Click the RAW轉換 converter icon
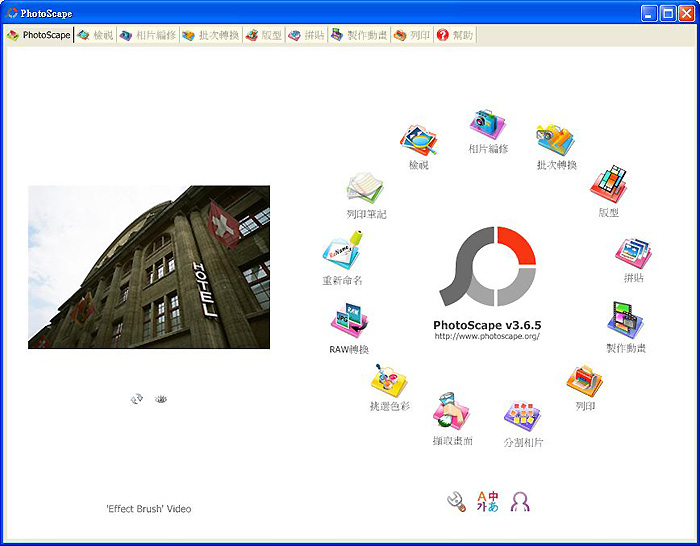This screenshot has width=700, height=546. pos(349,320)
